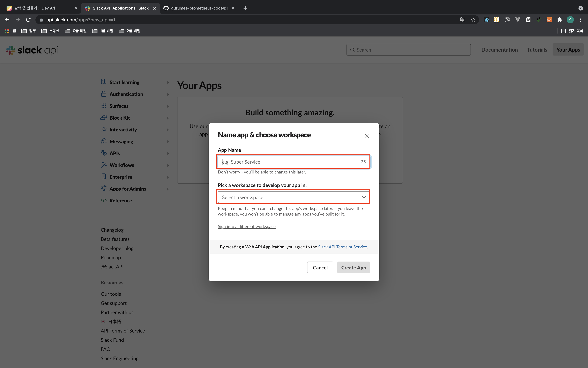Open the Beta features link
This screenshot has height=368, width=588.
115,239
